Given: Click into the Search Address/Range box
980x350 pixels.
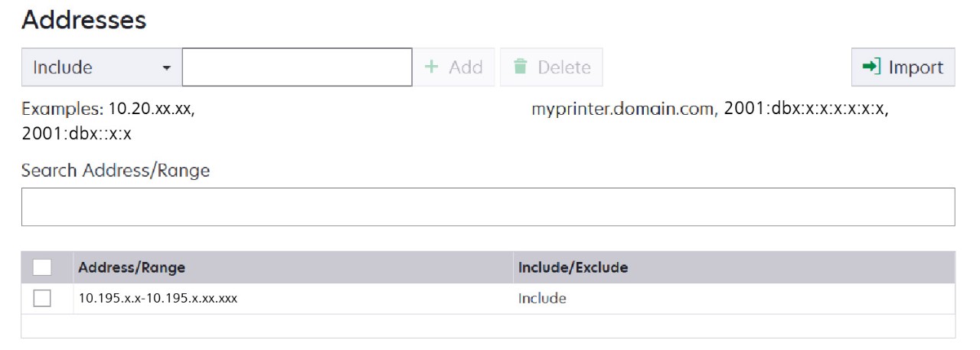Looking at the screenshot, I should point(488,207).
